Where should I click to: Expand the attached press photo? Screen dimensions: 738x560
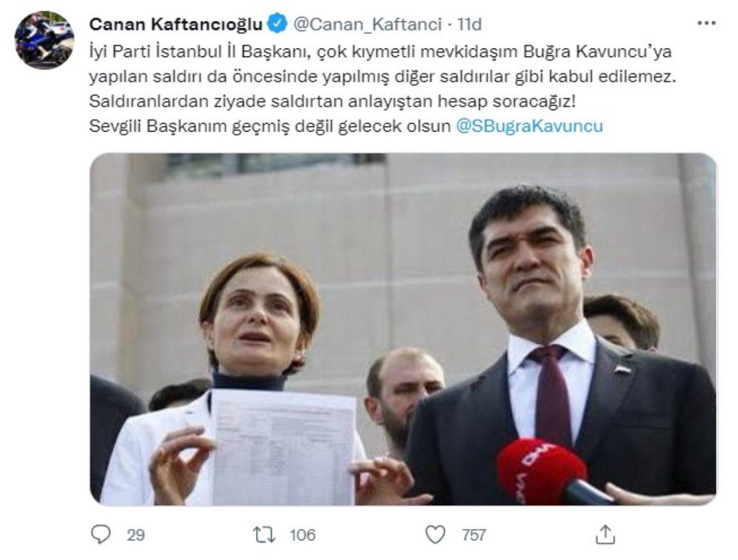point(403,329)
